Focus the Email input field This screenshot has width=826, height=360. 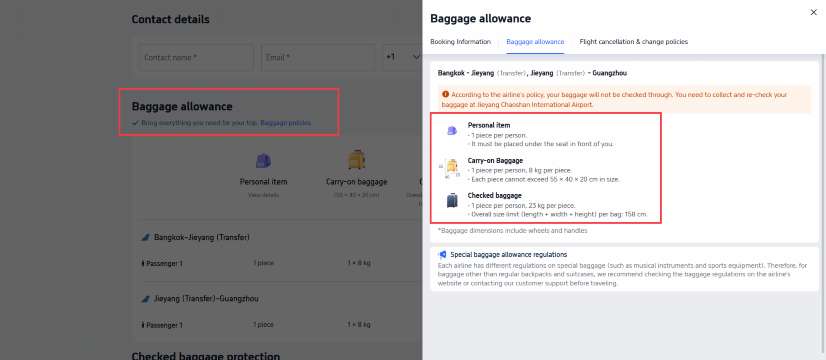318,57
